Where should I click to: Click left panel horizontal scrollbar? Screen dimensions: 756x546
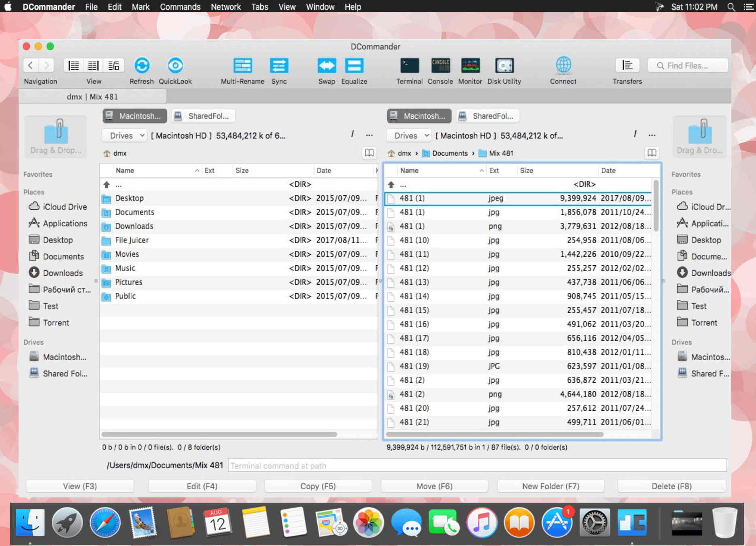click(219, 434)
